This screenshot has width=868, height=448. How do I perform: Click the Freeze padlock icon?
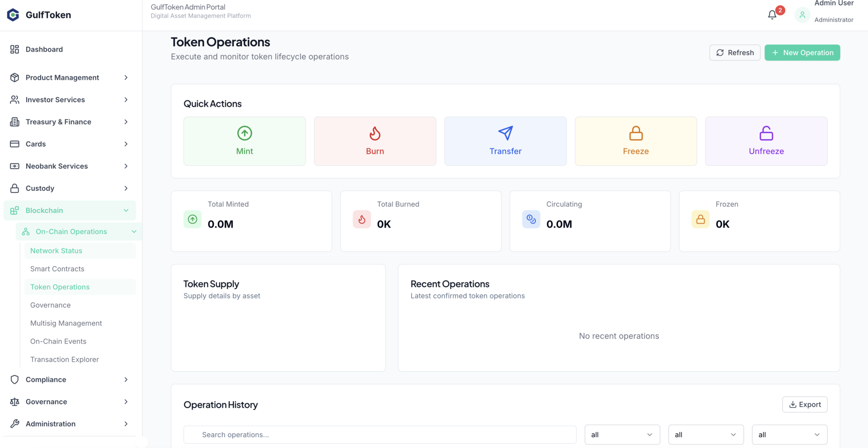tap(636, 133)
